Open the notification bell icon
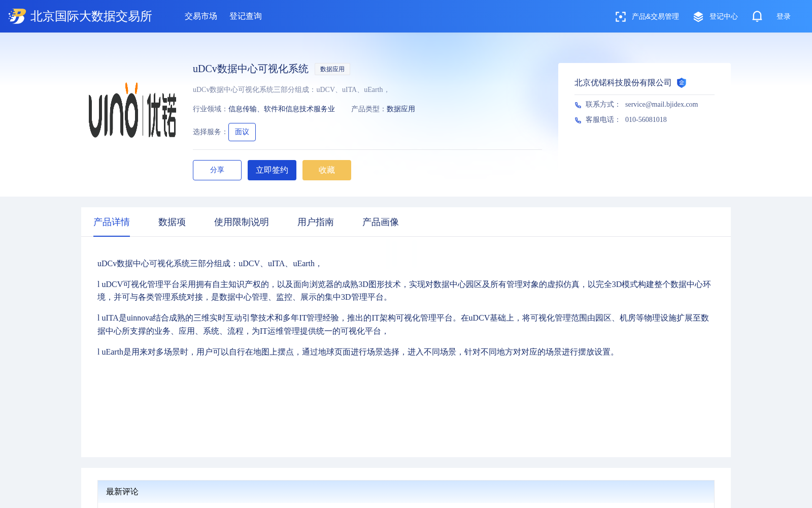 click(x=757, y=16)
